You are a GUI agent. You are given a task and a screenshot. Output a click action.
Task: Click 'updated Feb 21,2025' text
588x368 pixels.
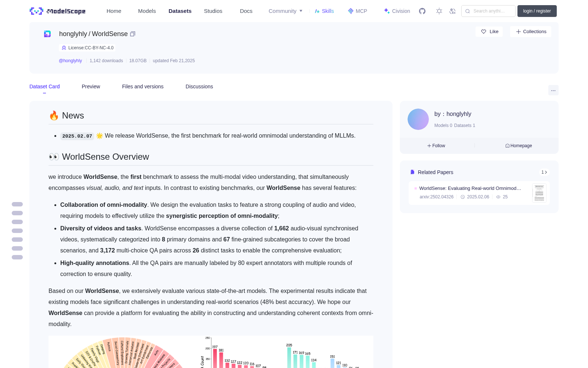174,61
